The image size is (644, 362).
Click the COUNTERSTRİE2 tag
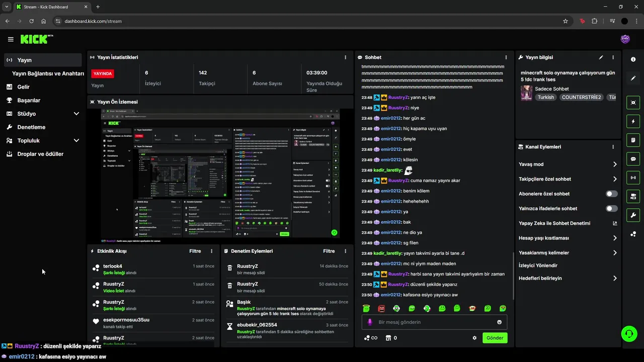(x=581, y=97)
